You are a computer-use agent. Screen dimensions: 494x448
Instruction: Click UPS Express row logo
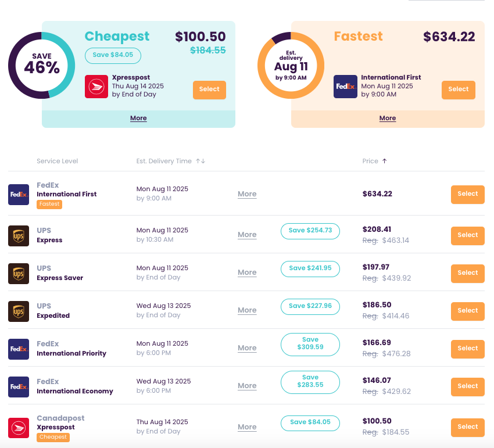19,235
